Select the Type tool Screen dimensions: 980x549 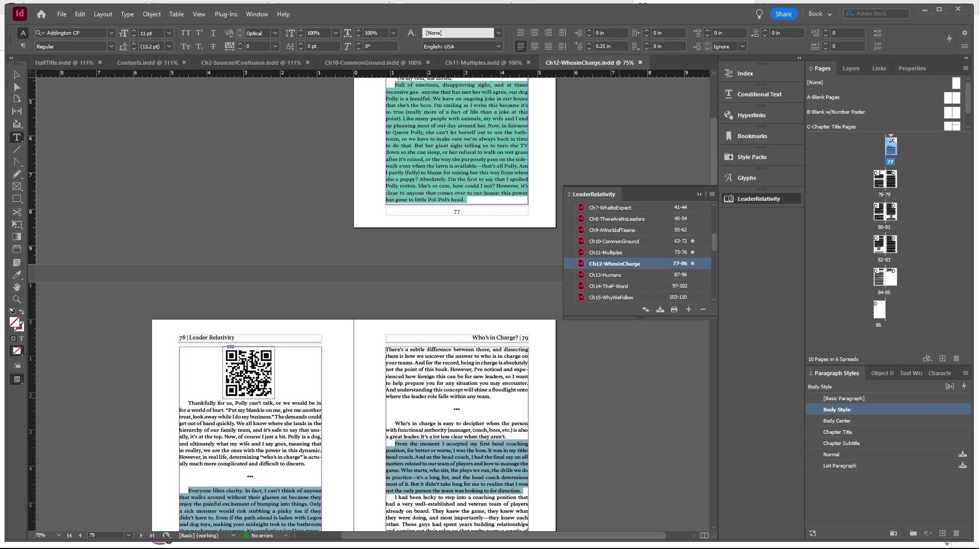[17, 137]
